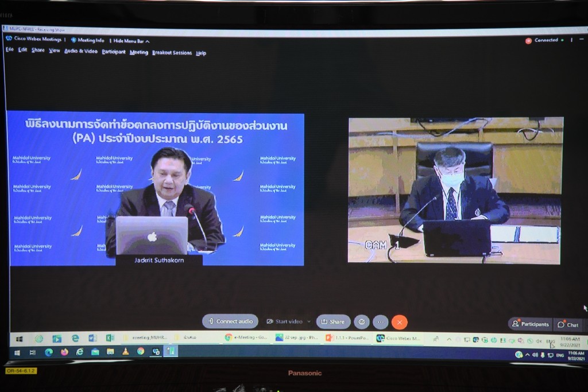Screen dimensions: 588x392
Task: Open Task View on the local taskbar
Action: coord(33,352)
